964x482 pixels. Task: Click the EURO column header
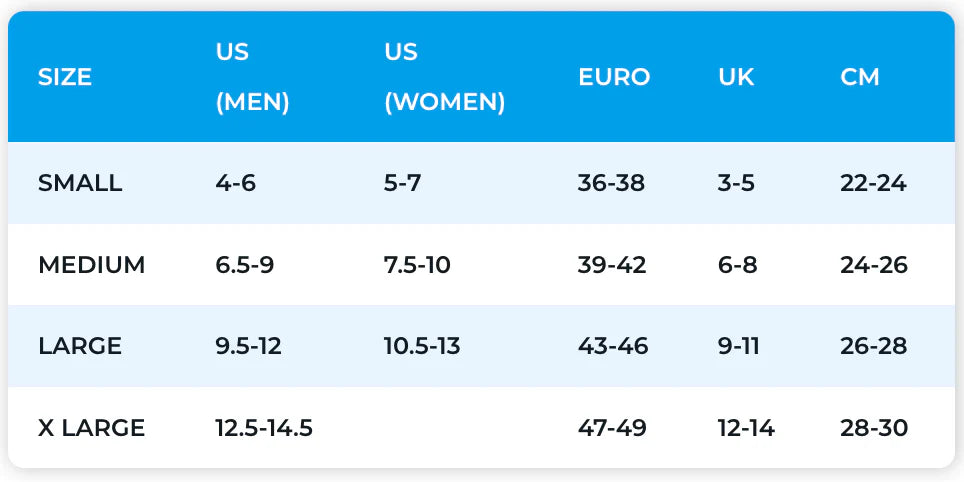pos(614,77)
